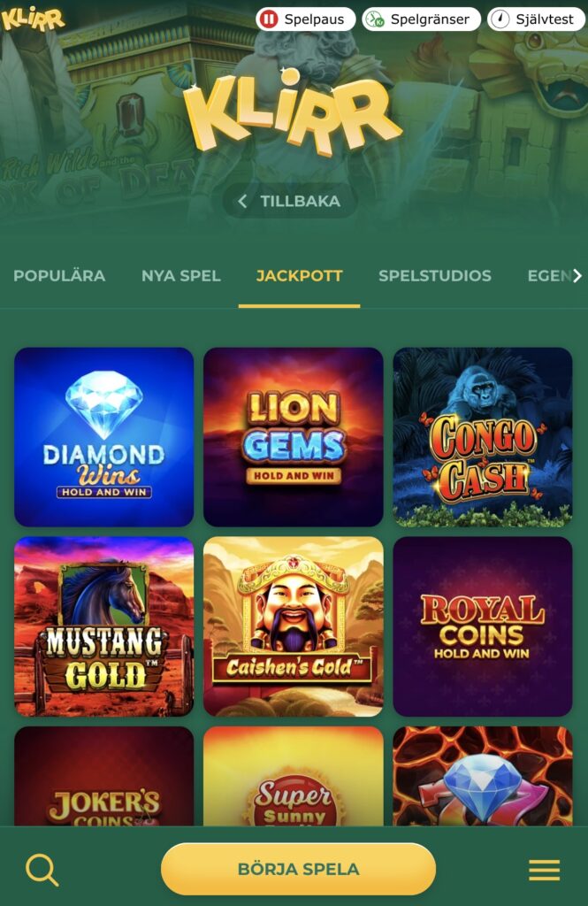Image resolution: width=588 pixels, height=906 pixels.
Task: Open the search magnifier icon
Action: point(42,870)
